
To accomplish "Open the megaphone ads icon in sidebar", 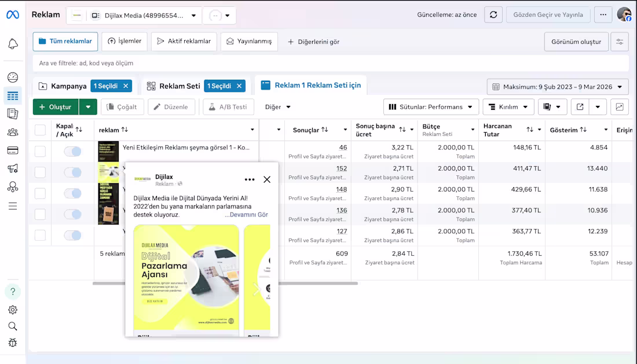I will click(13, 168).
